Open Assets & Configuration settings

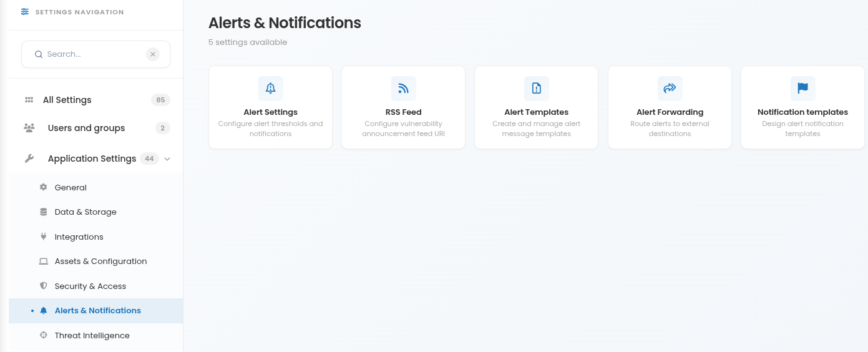click(x=101, y=262)
